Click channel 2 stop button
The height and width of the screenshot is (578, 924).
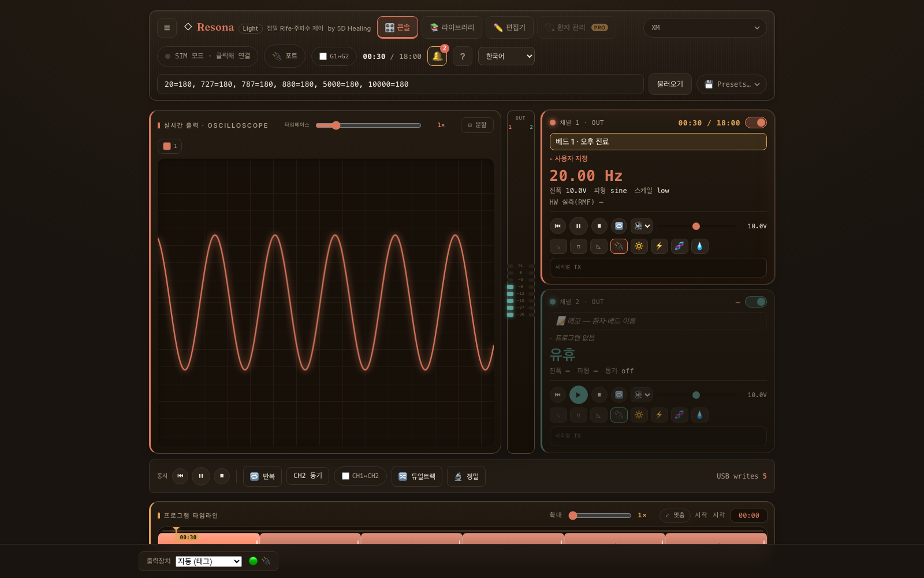click(x=599, y=395)
